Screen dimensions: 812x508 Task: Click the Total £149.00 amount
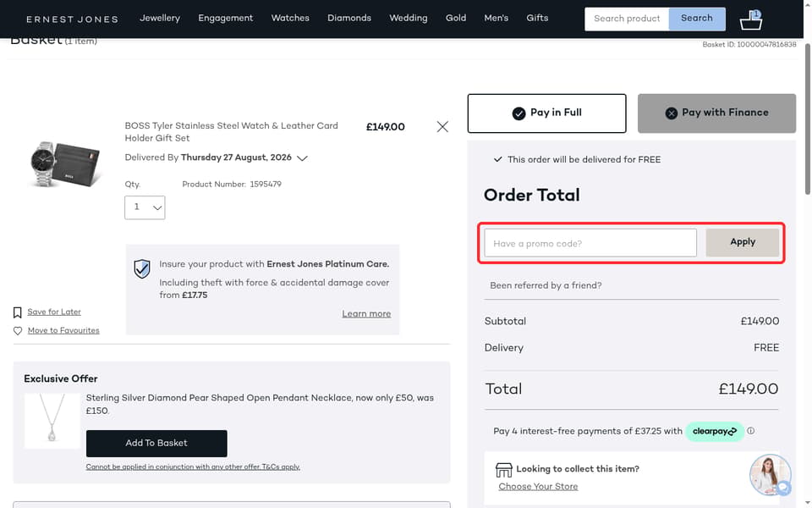coord(748,389)
